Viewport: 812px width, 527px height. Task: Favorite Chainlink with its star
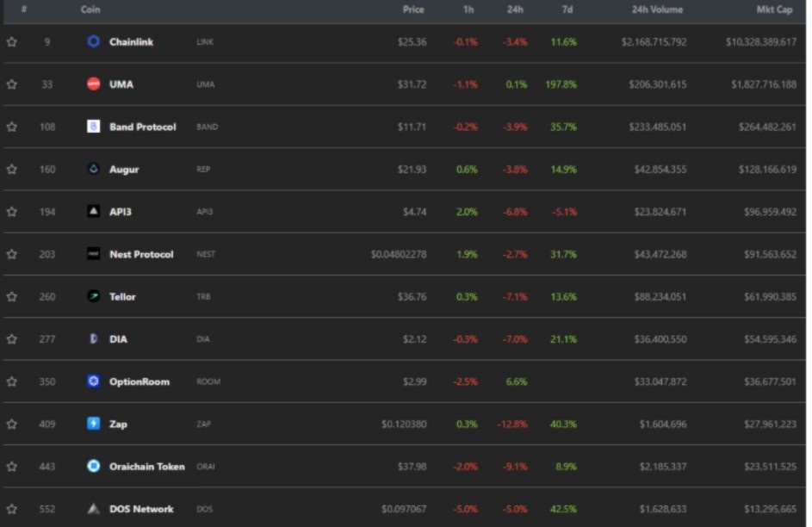coord(12,41)
